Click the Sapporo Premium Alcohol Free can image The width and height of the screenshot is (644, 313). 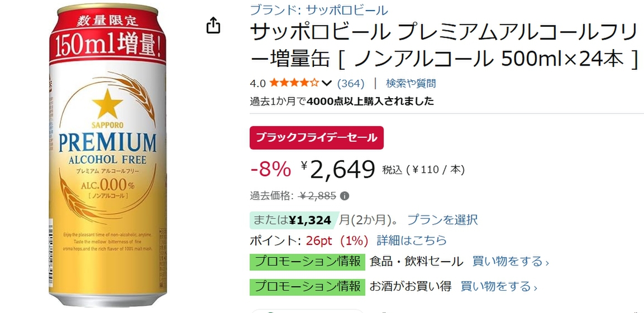(x=107, y=156)
